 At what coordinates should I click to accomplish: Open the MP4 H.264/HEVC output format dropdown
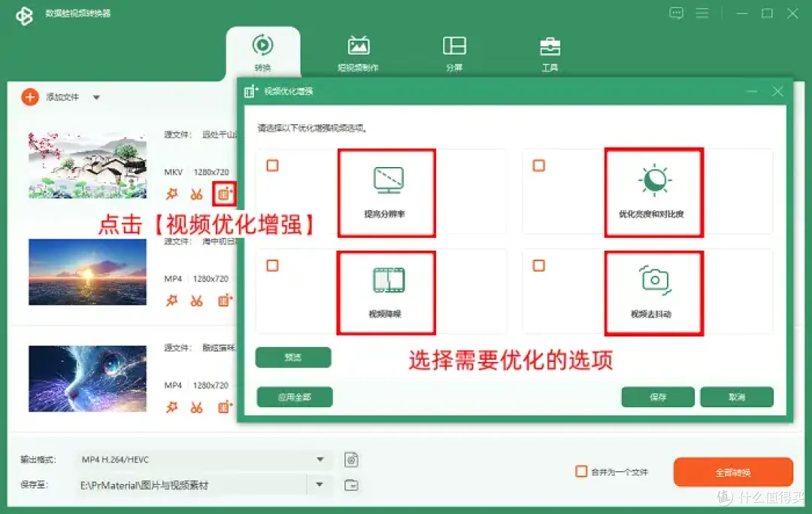coord(202,460)
